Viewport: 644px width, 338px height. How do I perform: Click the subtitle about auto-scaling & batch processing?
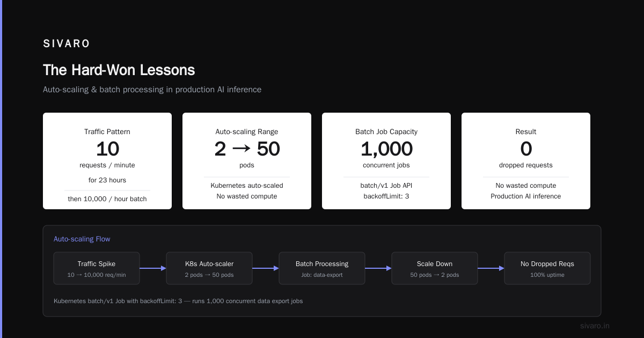(x=152, y=90)
